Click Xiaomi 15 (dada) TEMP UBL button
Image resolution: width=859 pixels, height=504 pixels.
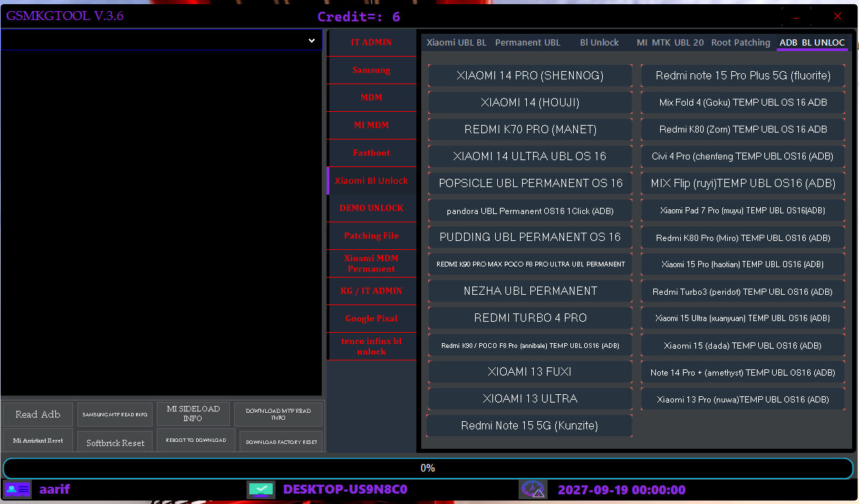point(743,345)
